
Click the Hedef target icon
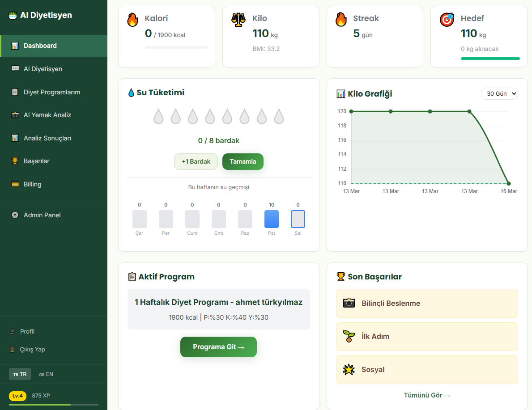coord(447,20)
